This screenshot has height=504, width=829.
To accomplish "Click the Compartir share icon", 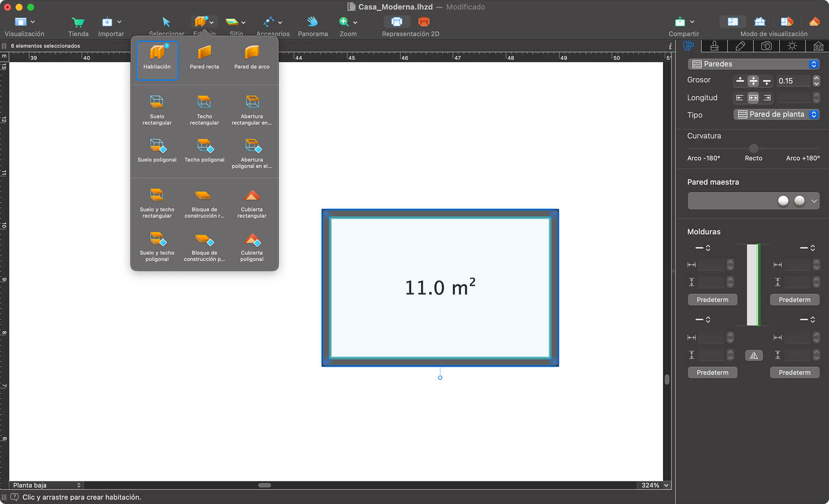I will point(680,22).
